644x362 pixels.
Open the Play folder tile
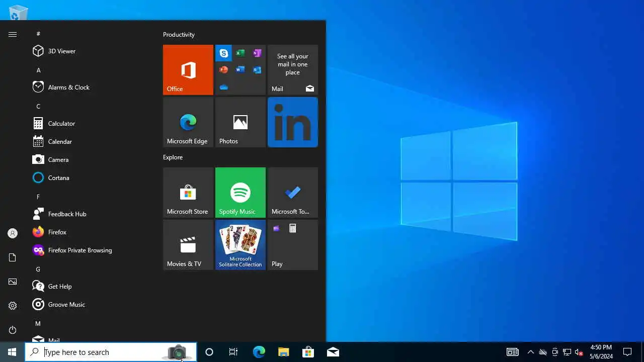pos(293,245)
